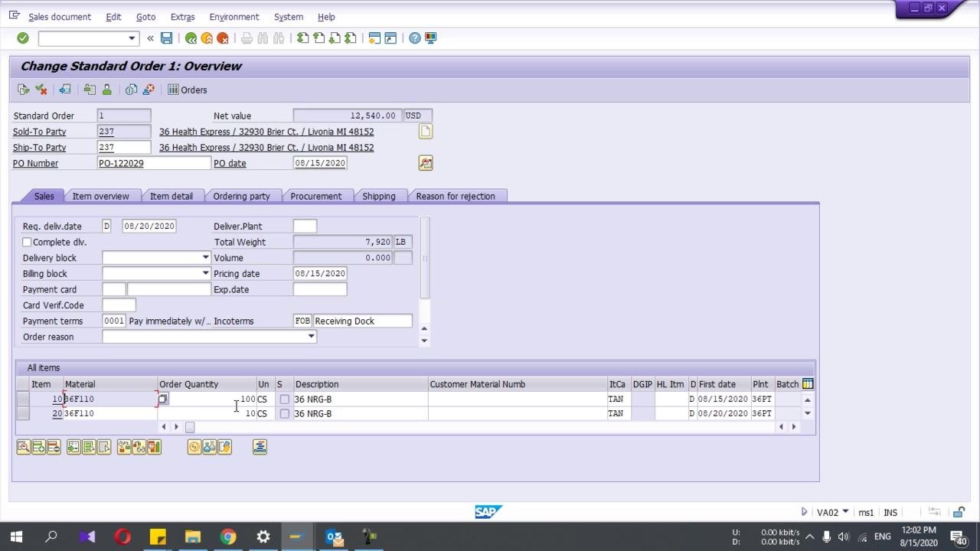Image resolution: width=980 pixels, height=551 pixels.
Task: Switch to the Item overview tab
Action: [x=101, y=197]
